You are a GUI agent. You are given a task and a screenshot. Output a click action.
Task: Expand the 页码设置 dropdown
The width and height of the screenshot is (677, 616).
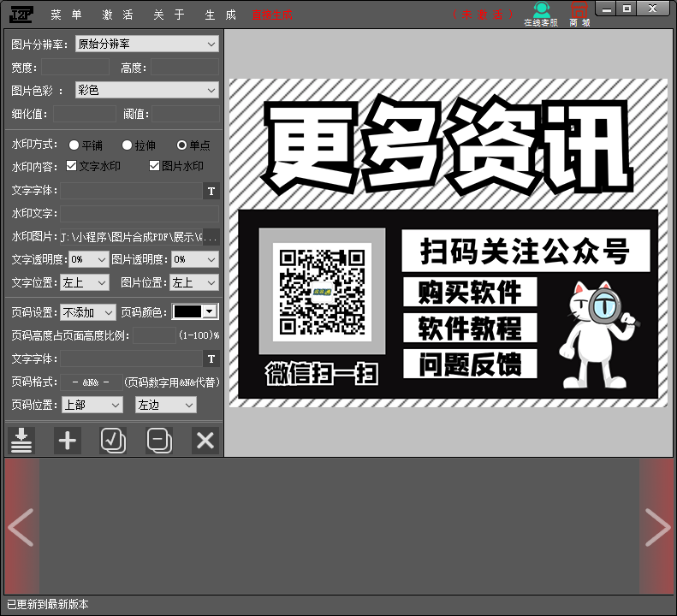point(87,312)
